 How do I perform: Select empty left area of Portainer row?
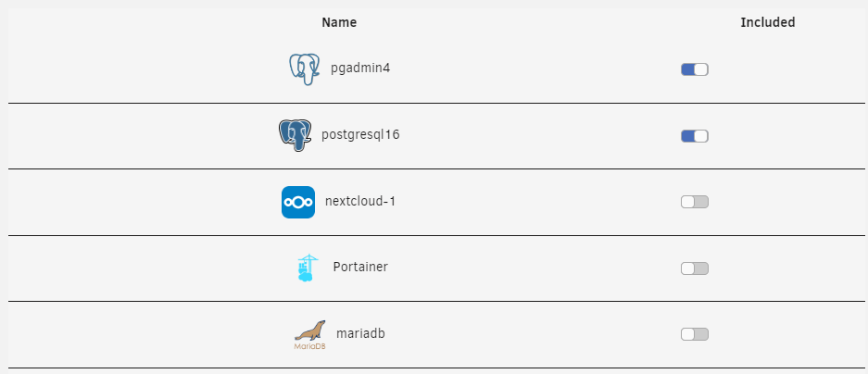pyautogui.click(x=144, y=268)
